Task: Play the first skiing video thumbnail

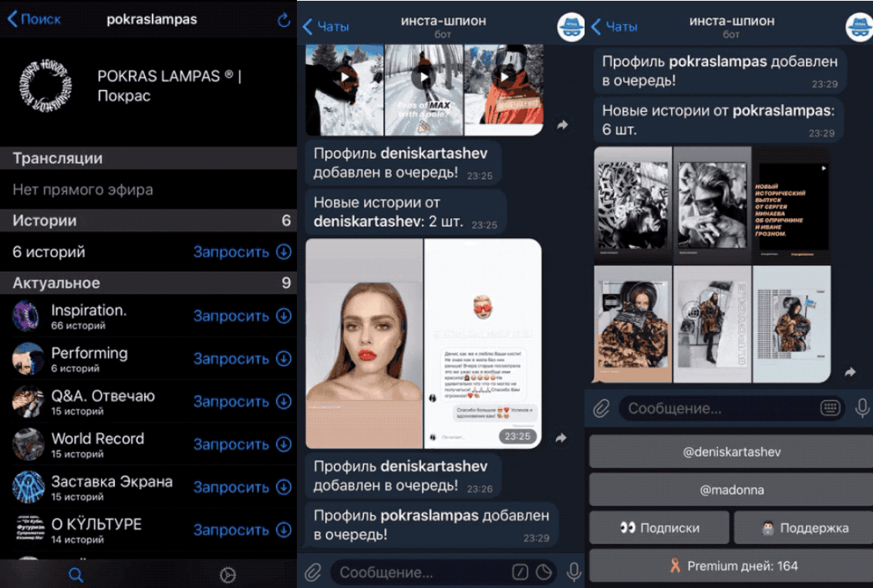Action: pos(344,77)
